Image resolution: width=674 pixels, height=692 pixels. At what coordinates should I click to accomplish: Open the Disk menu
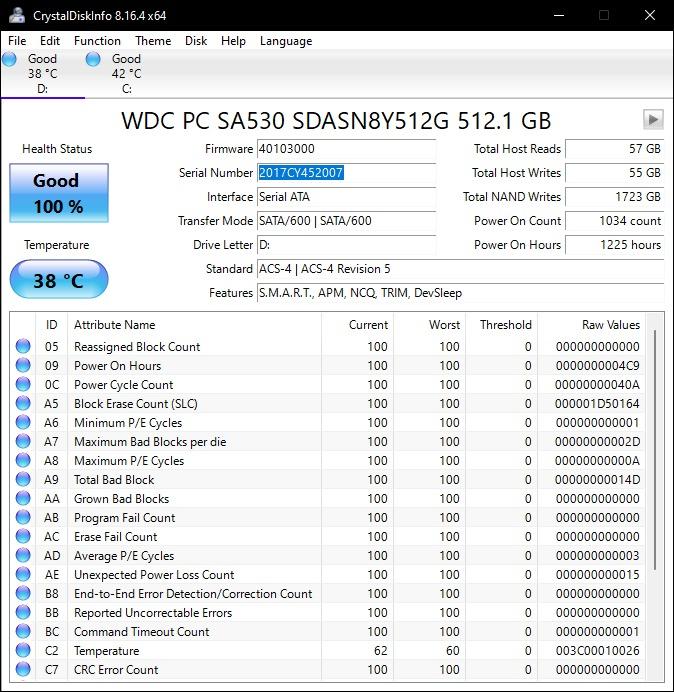coord(196,41)
